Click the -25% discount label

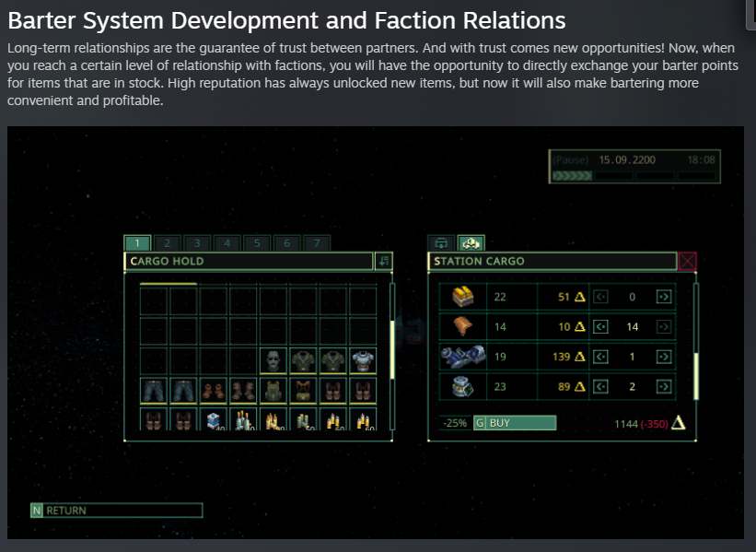click(x=455, y=423)
